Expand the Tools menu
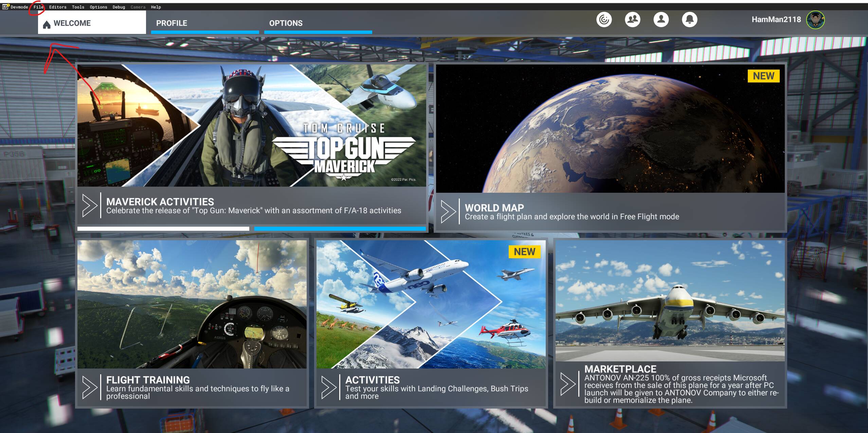This screenshot has width=868, height=433. pos(78,7)
